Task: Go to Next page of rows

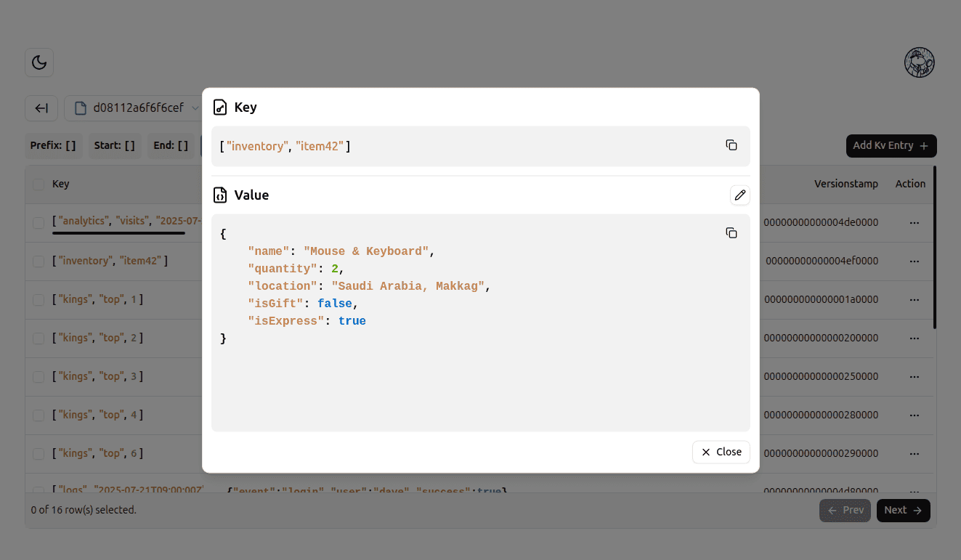Action: click(903, 511)
